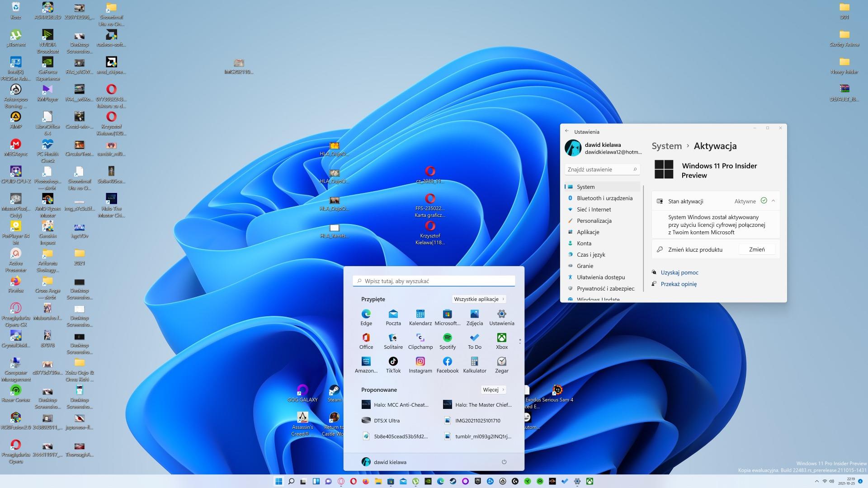Open Amazon Prime Video pinned app
Image resolution: width=868 pixels, height=488 pixels.
pyautogui.click(x=366, y=365)
